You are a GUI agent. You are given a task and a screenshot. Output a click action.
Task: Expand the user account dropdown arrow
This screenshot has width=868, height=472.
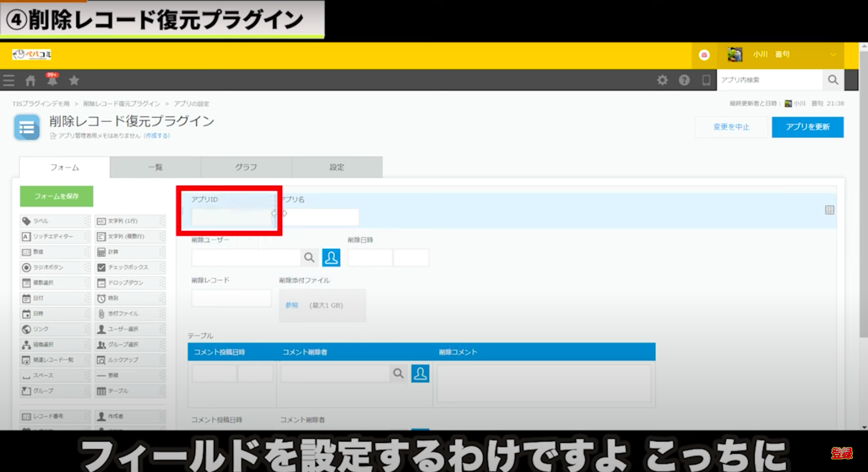click(833, 55)
